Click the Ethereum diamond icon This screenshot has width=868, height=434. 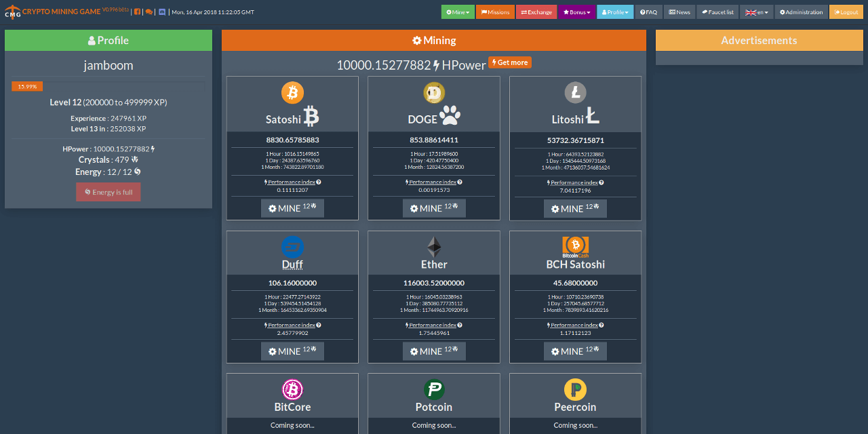pyautogui.click(x=434, y=247)
